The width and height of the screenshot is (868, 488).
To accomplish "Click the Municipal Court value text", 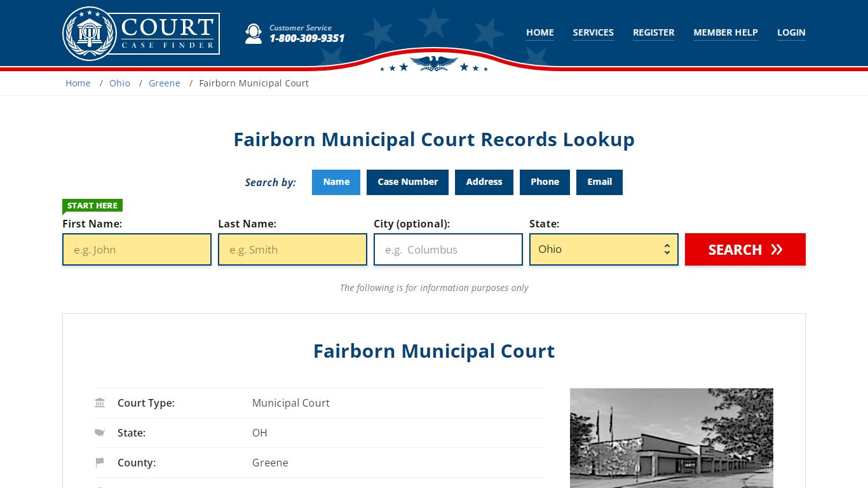I will pyautogui.click(x=291, y=403).
